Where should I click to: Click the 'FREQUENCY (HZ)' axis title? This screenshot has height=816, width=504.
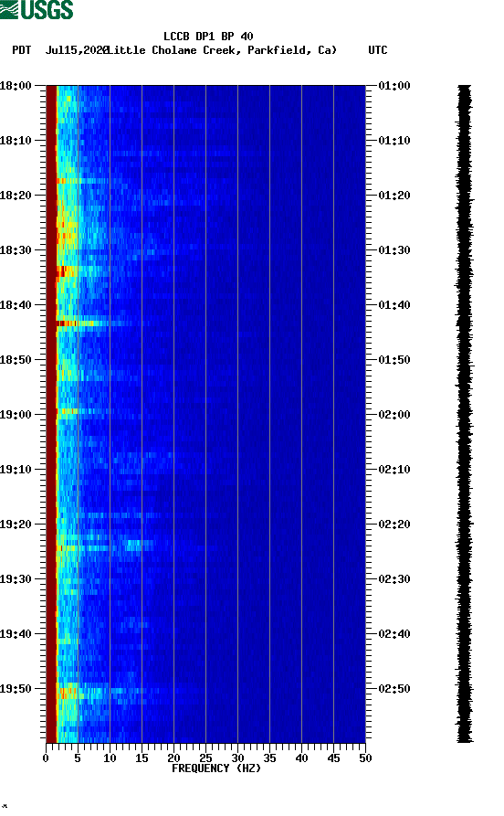216,768
